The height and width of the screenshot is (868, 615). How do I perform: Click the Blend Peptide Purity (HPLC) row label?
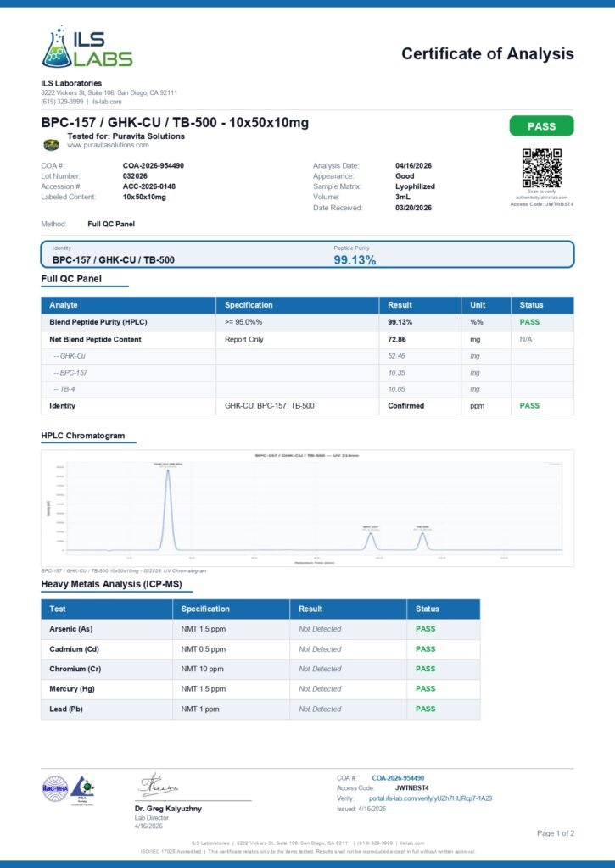(98, 322)
